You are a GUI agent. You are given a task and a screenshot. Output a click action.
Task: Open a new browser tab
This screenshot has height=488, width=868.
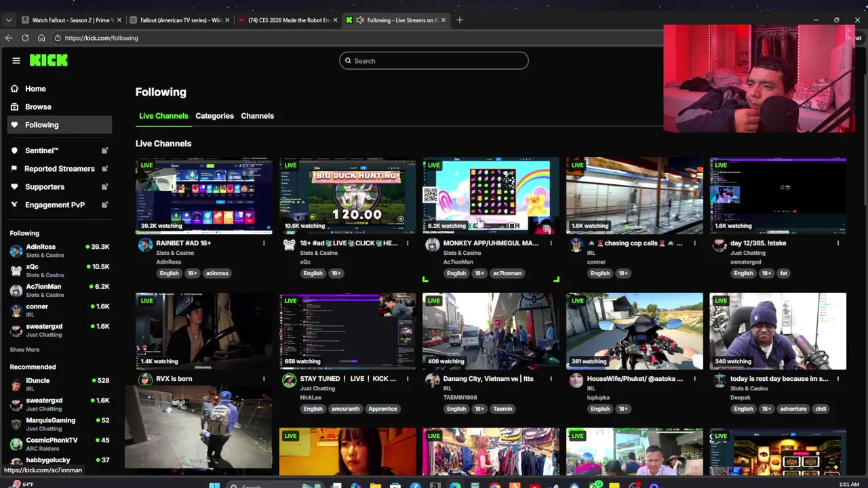click(459, 20)
